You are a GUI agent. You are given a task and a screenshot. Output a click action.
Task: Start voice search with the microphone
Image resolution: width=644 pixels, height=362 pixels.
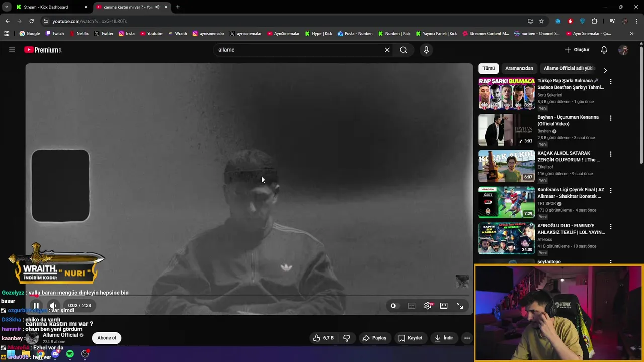point(426,50)
